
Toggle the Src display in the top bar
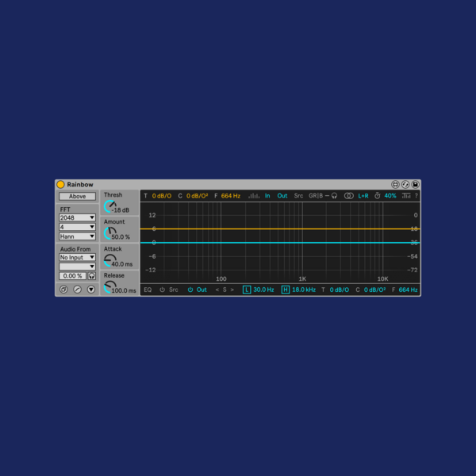[x=298, y=196]
